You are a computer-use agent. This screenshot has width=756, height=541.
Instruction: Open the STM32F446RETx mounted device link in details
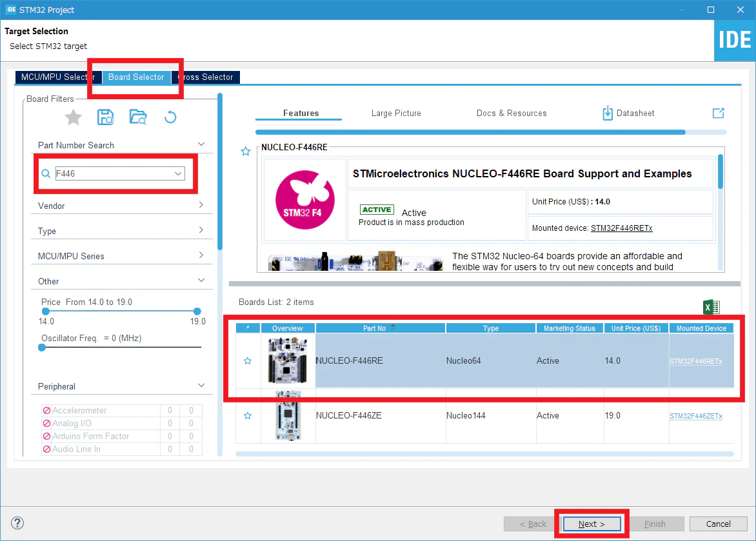click(621, 228)
